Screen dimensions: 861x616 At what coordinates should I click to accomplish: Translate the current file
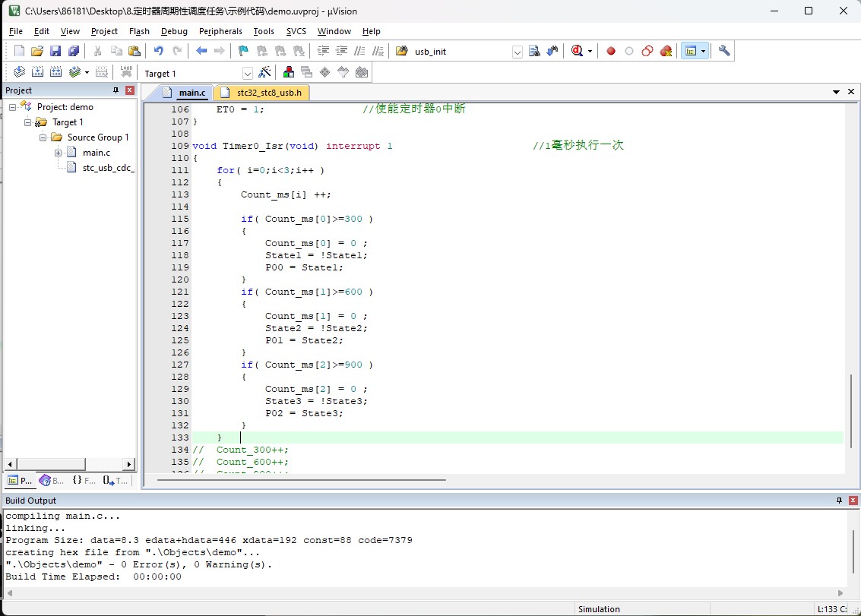point(19,72)
